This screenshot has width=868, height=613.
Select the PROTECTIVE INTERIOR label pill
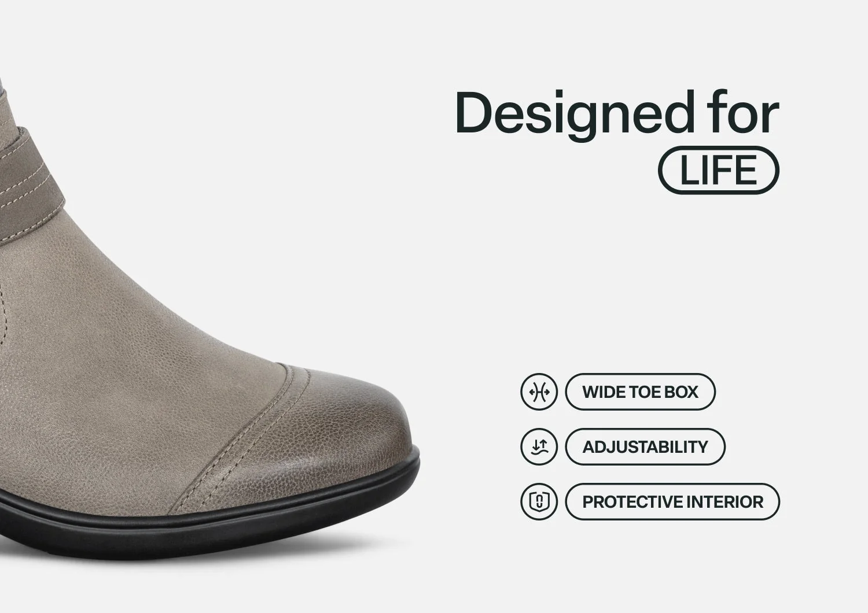[x=672, y=501]
